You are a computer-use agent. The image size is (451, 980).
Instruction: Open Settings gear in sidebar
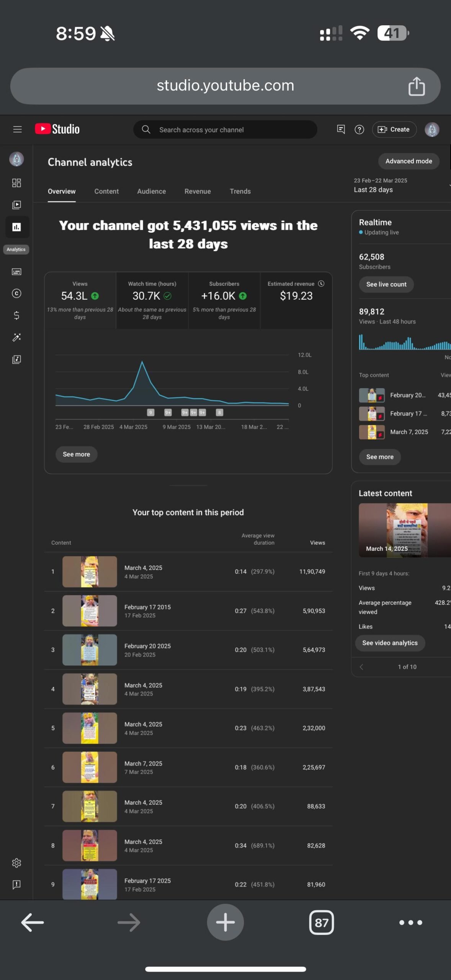[16, 863]
